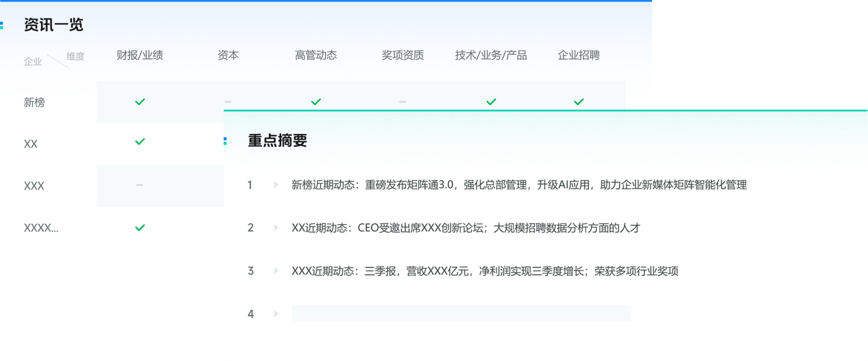Viewport: 868px width, 361px height.
Task: 切换新榜行资本列的短横线状态
Action: 228,101
